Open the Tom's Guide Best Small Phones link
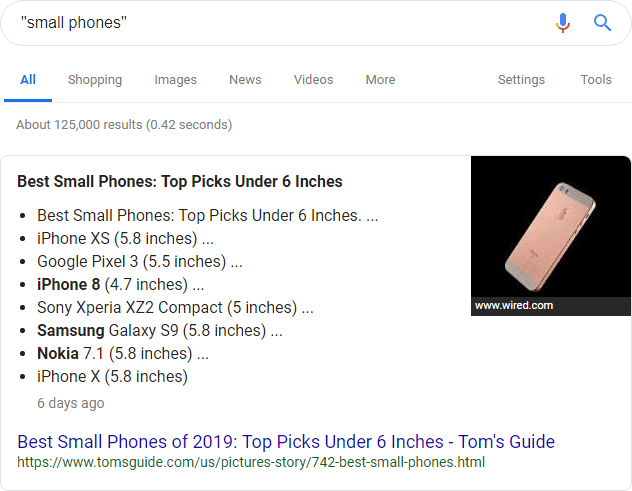 coord(286,442)
